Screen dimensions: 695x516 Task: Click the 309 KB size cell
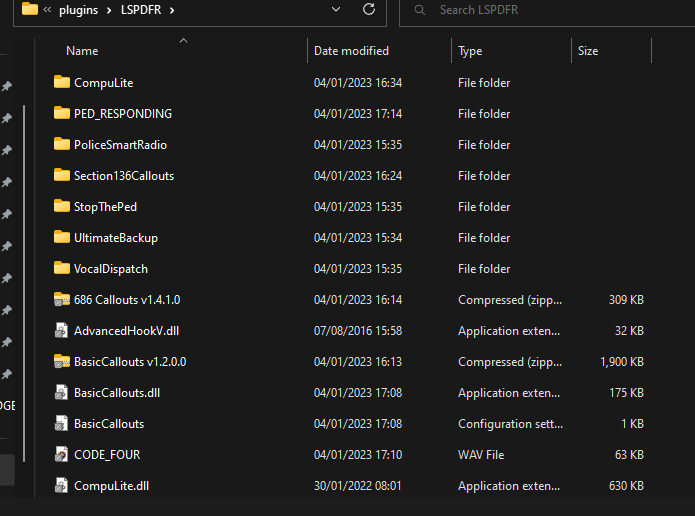click(626, 300)
